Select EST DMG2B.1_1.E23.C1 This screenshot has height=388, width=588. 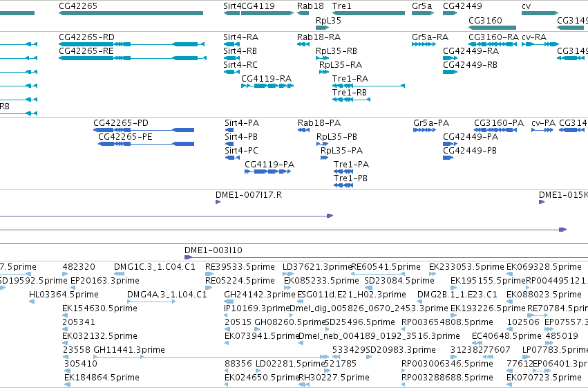point(420,302)
